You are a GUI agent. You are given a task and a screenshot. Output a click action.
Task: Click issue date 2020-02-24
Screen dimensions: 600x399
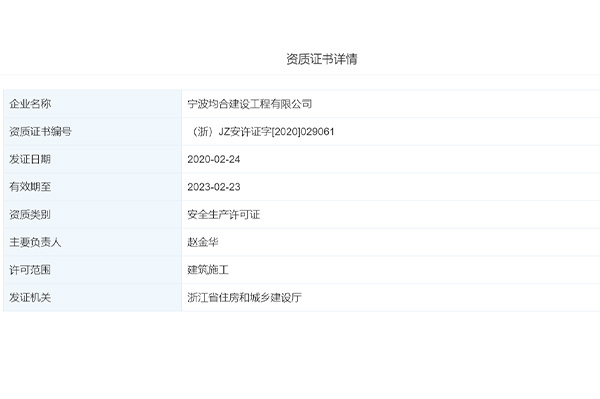tap(214, 159)
